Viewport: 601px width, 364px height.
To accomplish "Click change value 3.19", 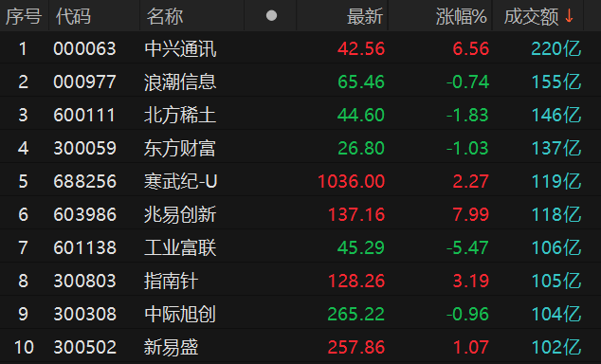I will coord(471,281).
